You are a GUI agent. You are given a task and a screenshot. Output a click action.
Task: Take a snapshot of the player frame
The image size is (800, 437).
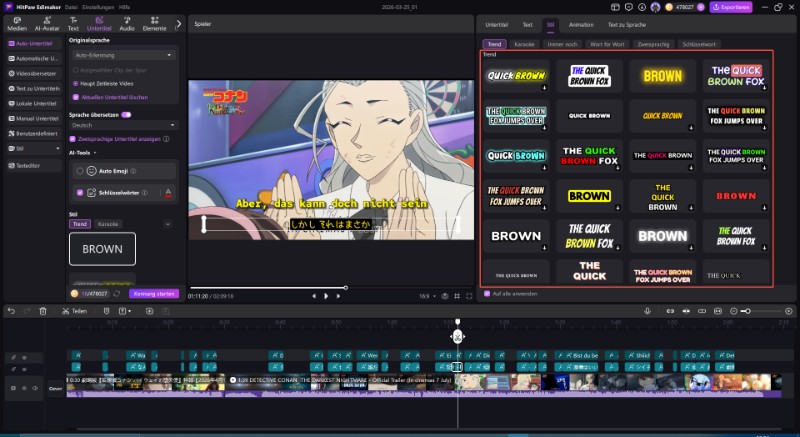[445, 296]
